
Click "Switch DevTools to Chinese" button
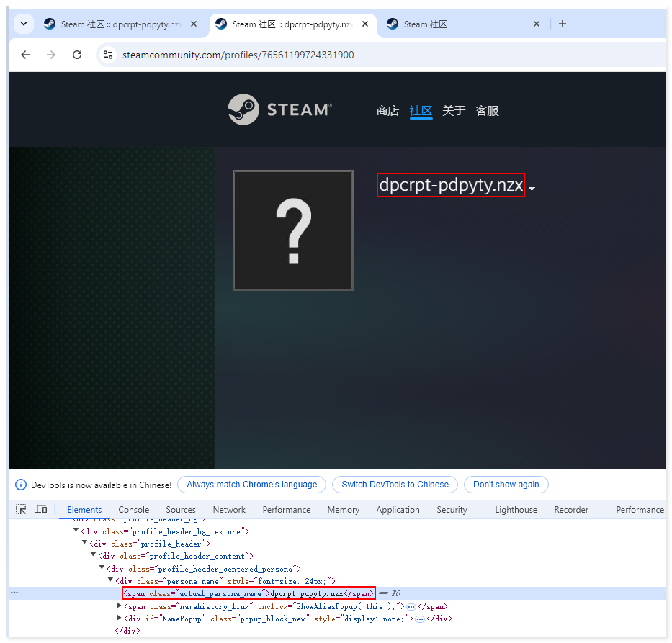395,485
